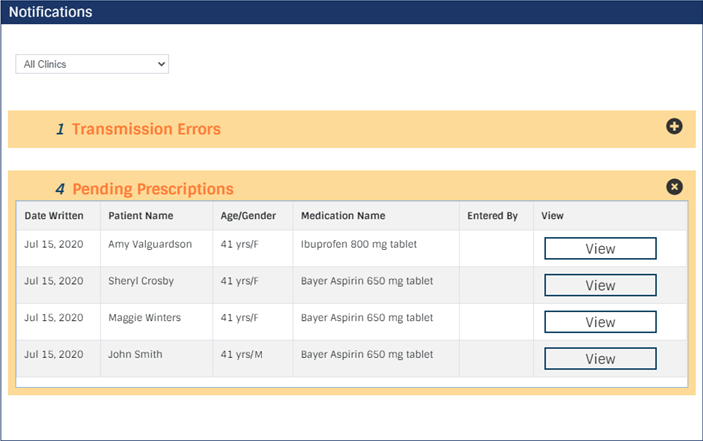Expand Transmission Errors with plus icon
Image resolution: width=703 pixels, height=441 pixels.
pos(674,126)
